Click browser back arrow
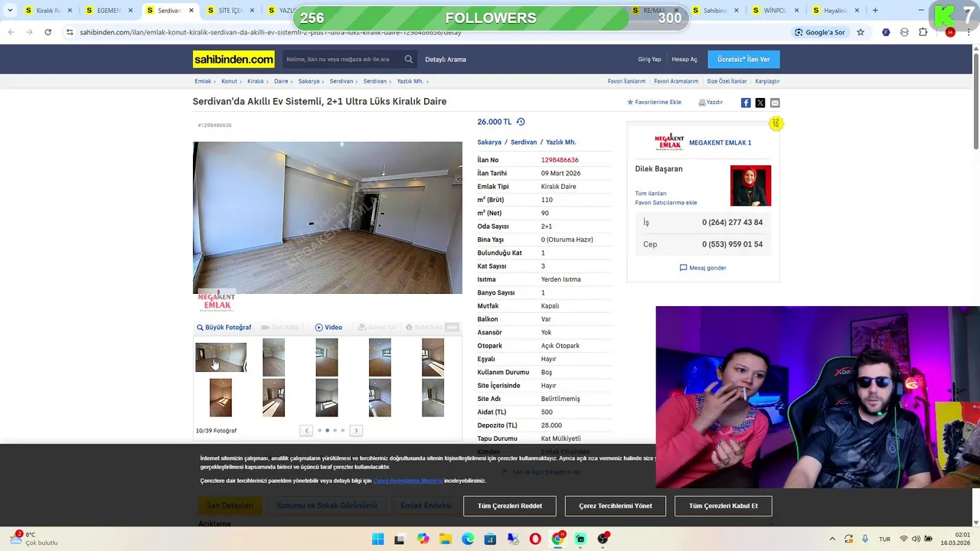Viewport: 980px width, 551px height. 11,32
